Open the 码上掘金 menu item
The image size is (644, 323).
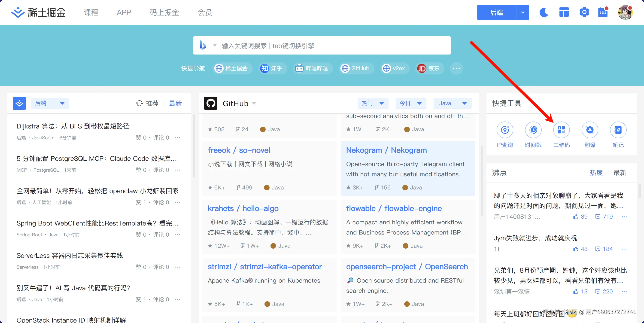(x=164, y=12)
